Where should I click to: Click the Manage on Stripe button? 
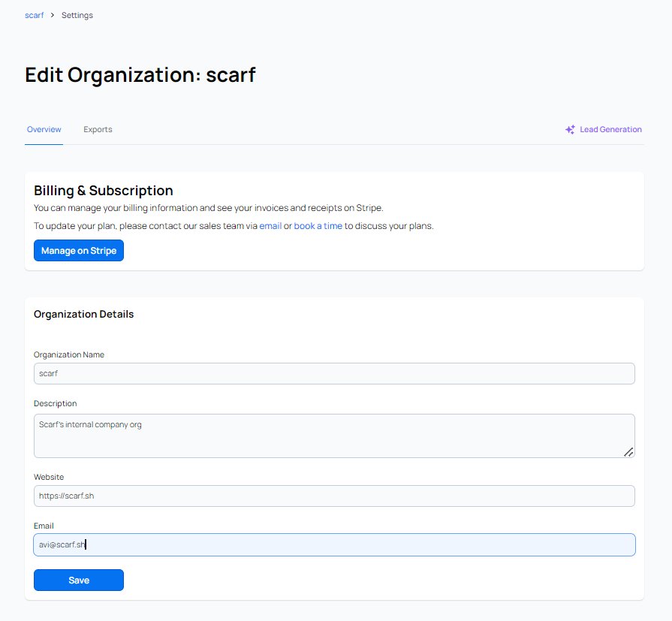tap(79, 251)
